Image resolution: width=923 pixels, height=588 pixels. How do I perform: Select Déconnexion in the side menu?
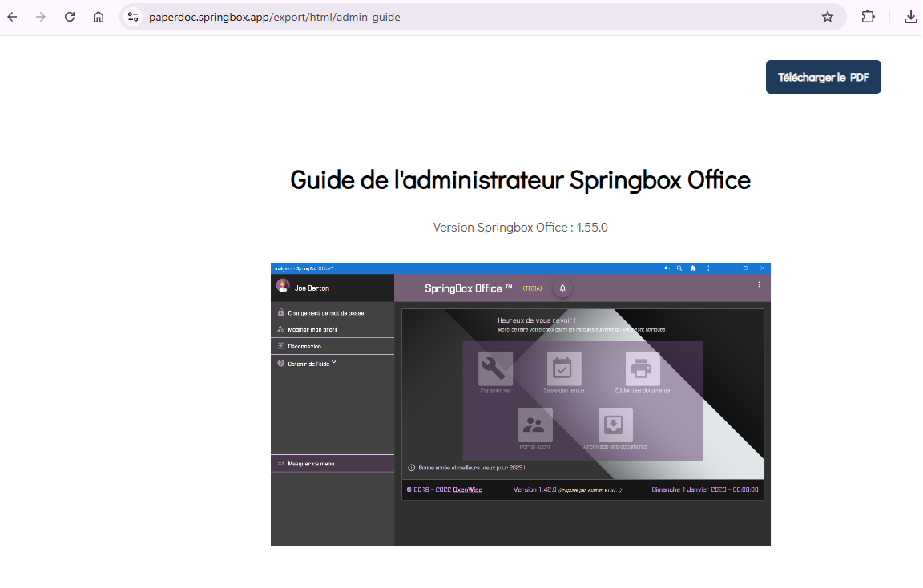(304, 347)
